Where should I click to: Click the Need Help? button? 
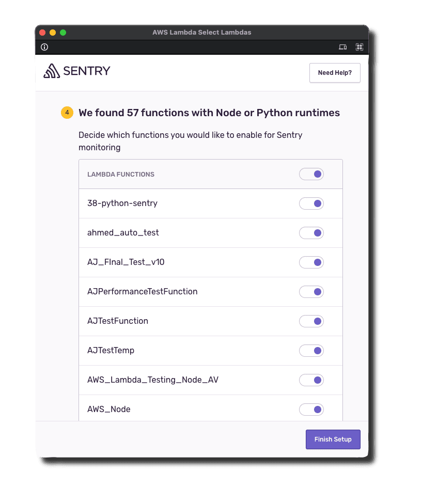coord(335,73)
